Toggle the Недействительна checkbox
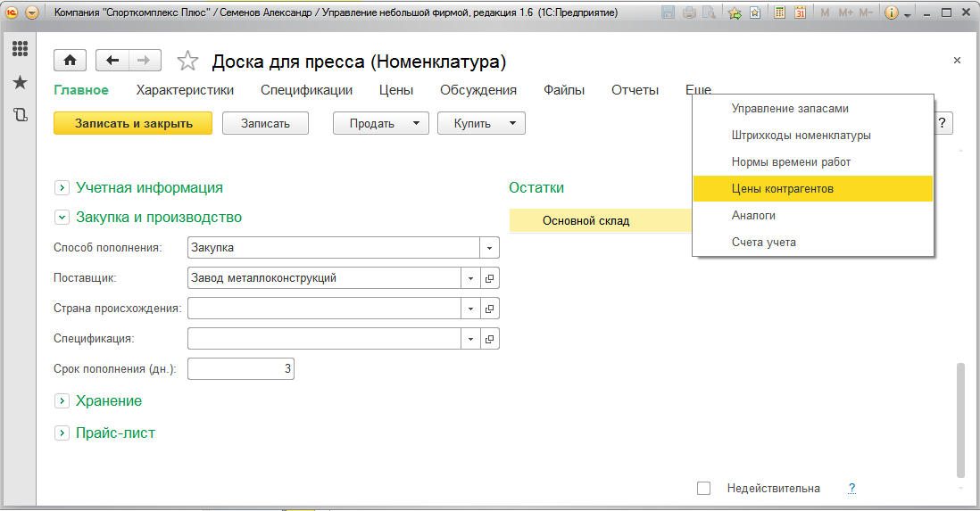Image resolution: width=980 pixels, height=511 pixels. [x=704, y=488]
